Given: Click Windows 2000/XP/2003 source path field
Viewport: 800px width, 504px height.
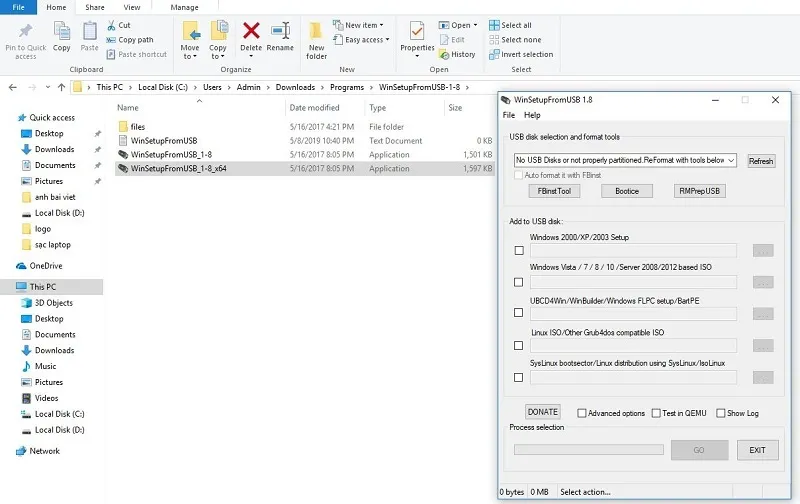Looking at the screenshot, I should tap(633, 250).
